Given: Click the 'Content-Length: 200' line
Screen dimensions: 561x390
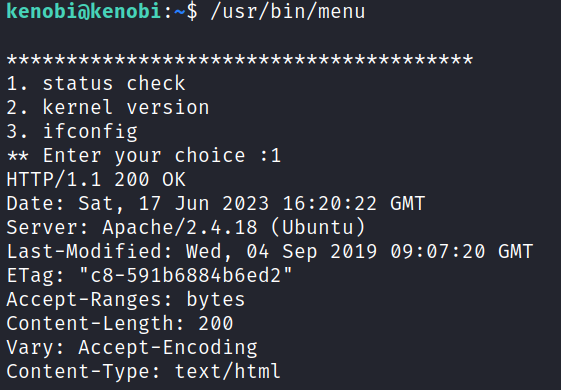Looking at the screenshot, I should pyautogui.click(x=120, y=323).
